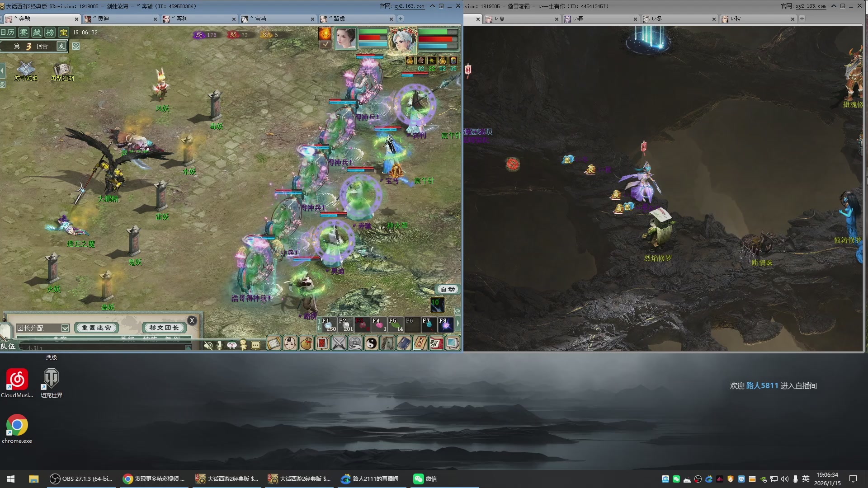
Task: Open the money bag inventory icon
Action: 307,344
